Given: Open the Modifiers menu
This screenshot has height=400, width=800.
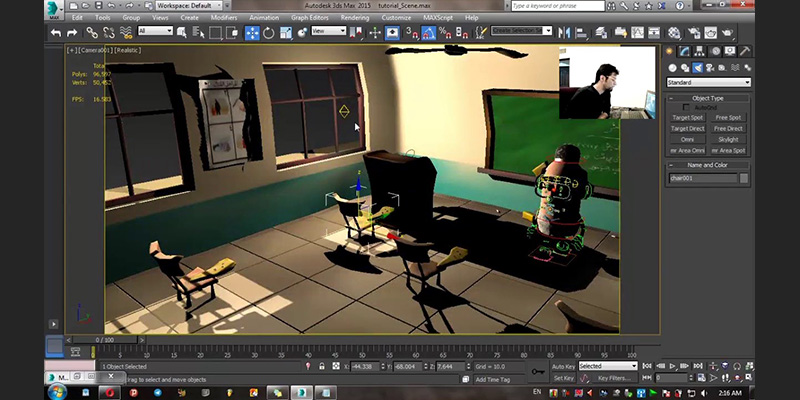Looking at the screenshot, I should (x=225, y=17).
